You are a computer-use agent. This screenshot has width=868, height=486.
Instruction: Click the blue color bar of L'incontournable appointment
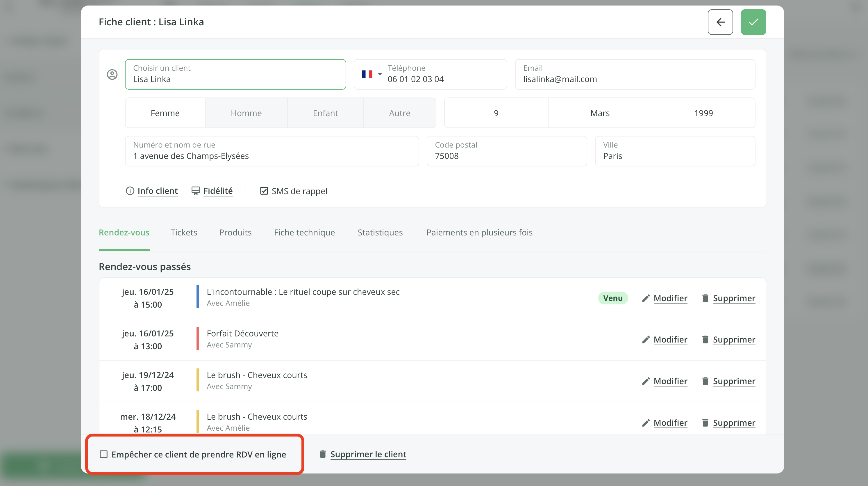point(198,297)
